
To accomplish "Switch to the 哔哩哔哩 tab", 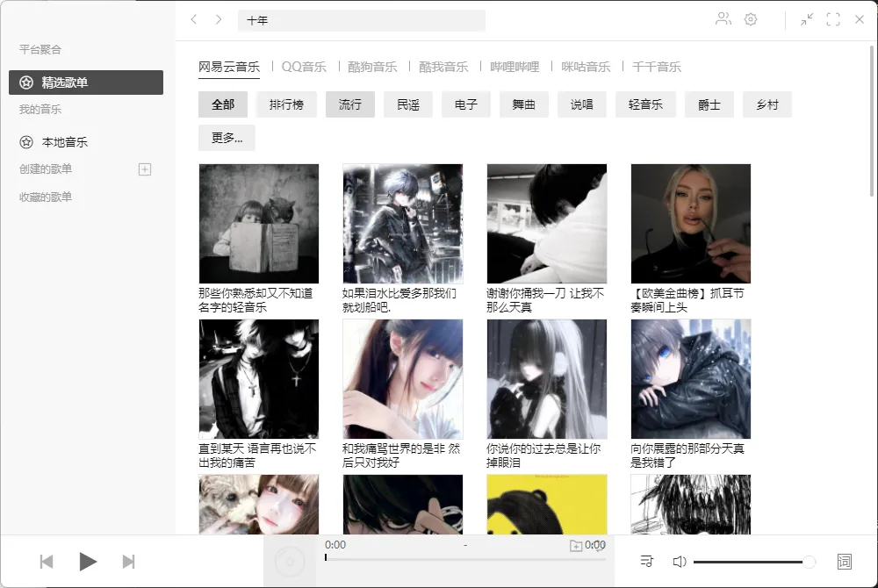I will [515, 67].
